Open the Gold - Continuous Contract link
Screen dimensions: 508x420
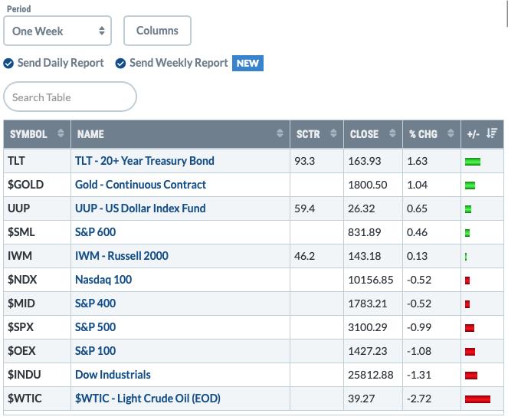140,185
